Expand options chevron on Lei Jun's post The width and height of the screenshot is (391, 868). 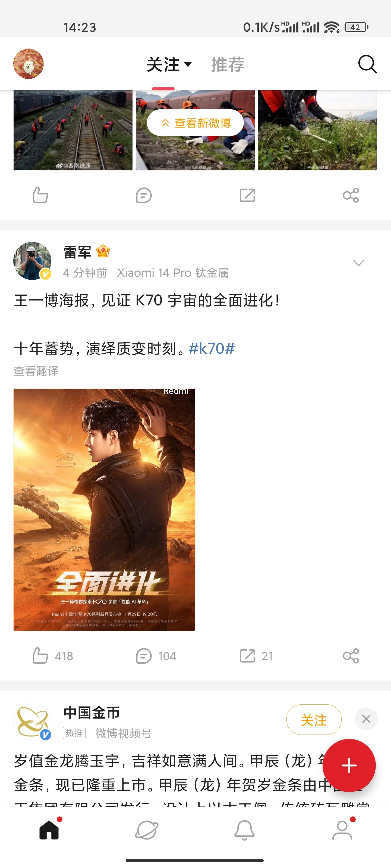[358, 263]
